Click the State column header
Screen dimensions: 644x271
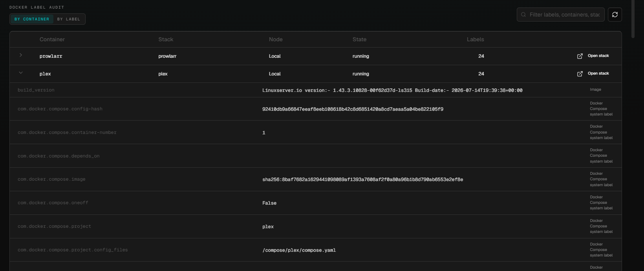[x=359, y=39]
